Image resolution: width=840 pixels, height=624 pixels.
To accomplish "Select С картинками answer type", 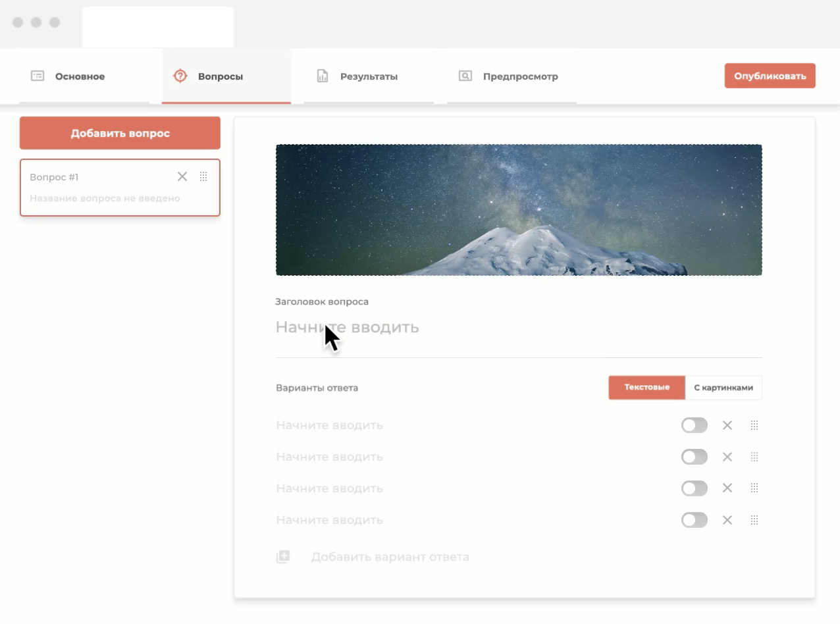I will pyautogui.click(x=723, y=388).
